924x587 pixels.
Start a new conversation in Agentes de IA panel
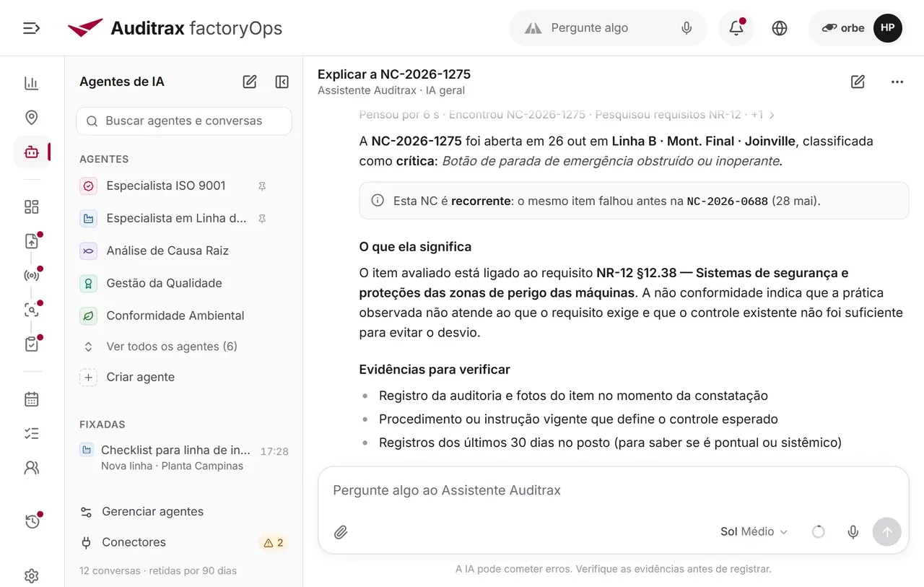coord(250,82)
